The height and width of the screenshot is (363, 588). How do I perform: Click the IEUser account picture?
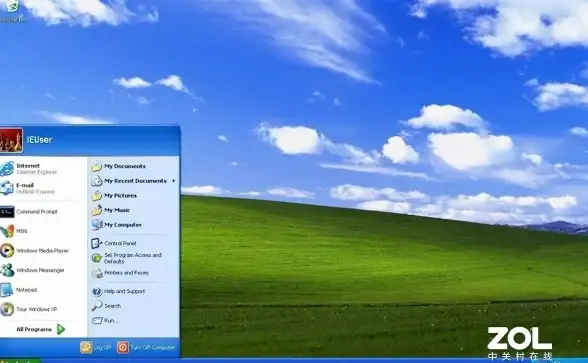coord(11,140)
